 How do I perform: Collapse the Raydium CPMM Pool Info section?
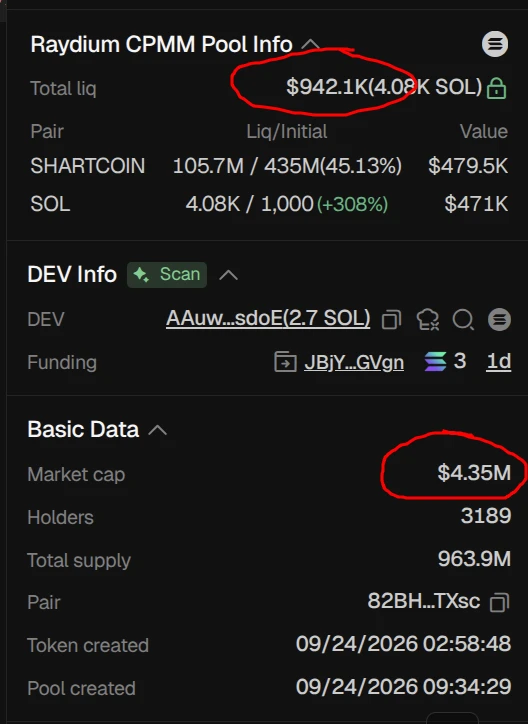(x=311, y=45)
